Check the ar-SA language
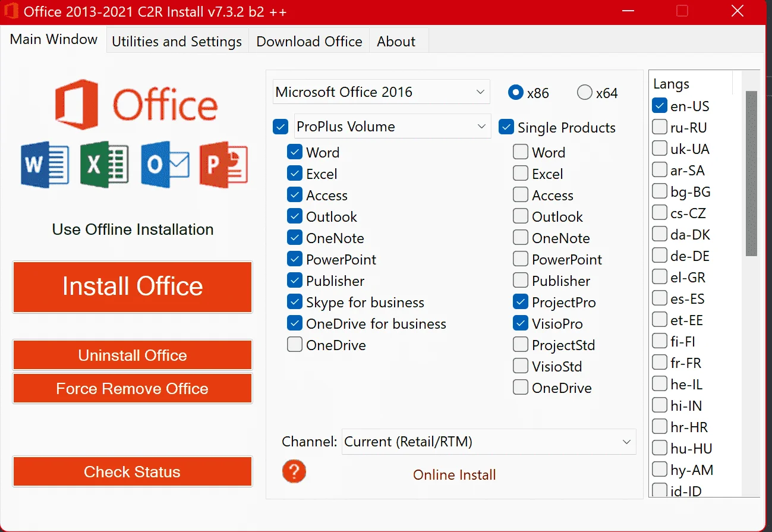The height and width of the screenshot is (532, 772). tap(660, 170)
